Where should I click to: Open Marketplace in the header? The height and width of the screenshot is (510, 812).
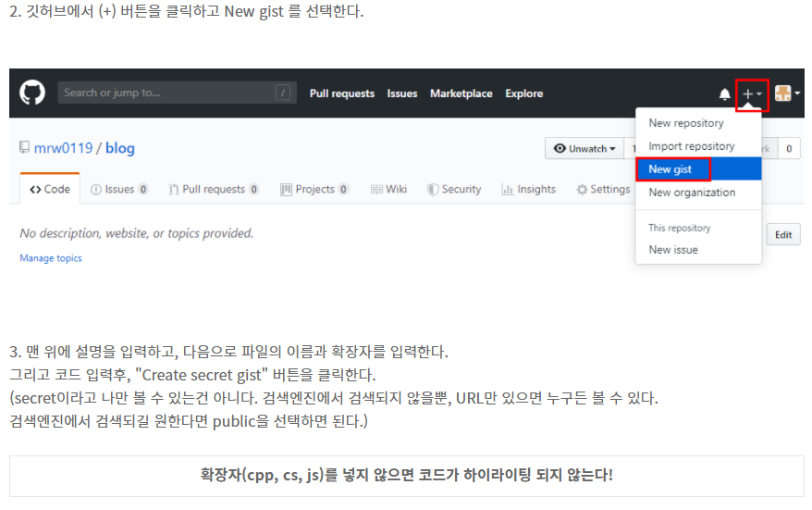pos(461,93)
